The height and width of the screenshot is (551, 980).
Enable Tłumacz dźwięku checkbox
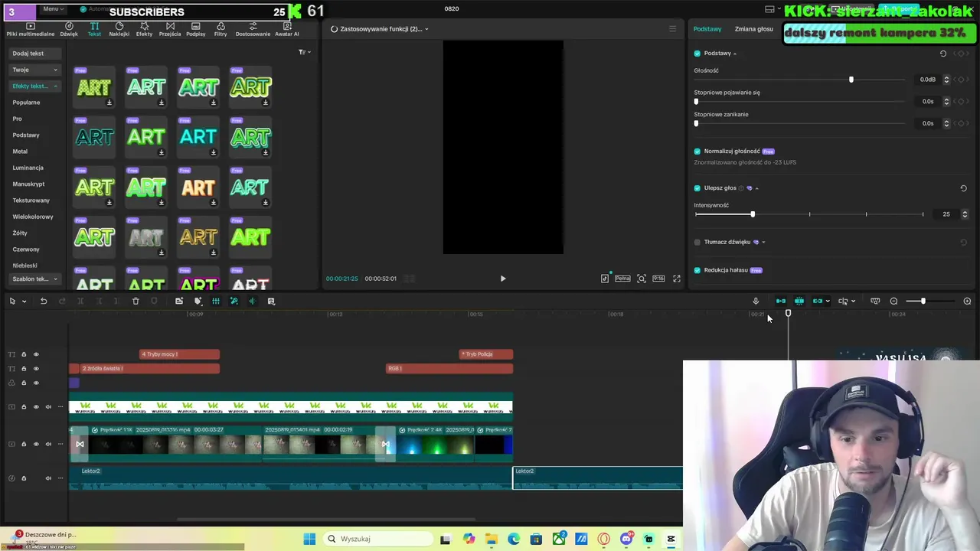pyautogui.click(x=697, y=242)
